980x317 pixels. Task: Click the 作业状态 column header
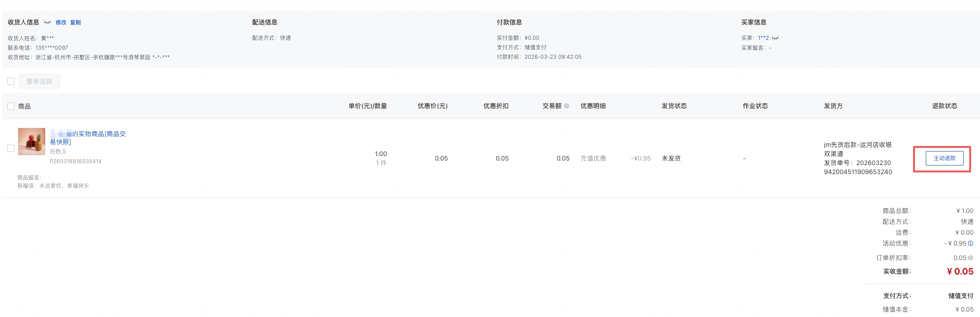click(x=755, y=106)
